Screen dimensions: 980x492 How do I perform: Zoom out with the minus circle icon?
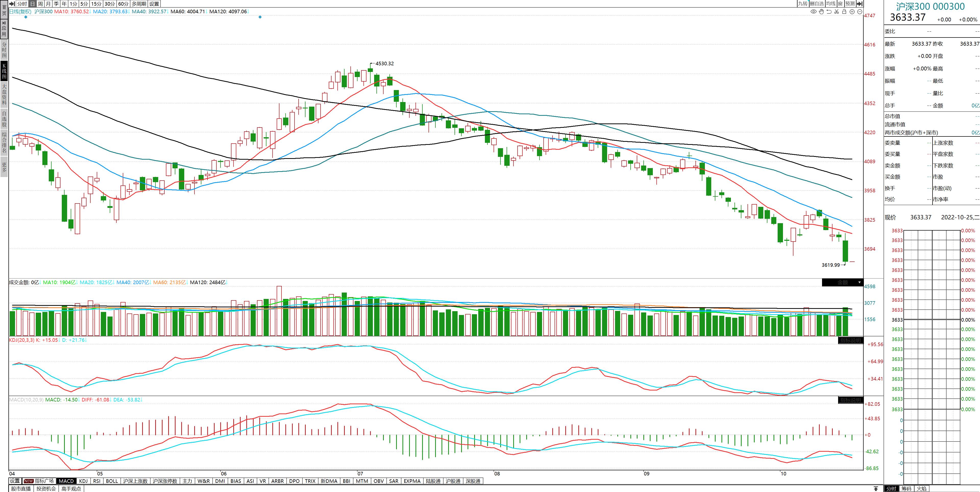click(x=859, y=12)
